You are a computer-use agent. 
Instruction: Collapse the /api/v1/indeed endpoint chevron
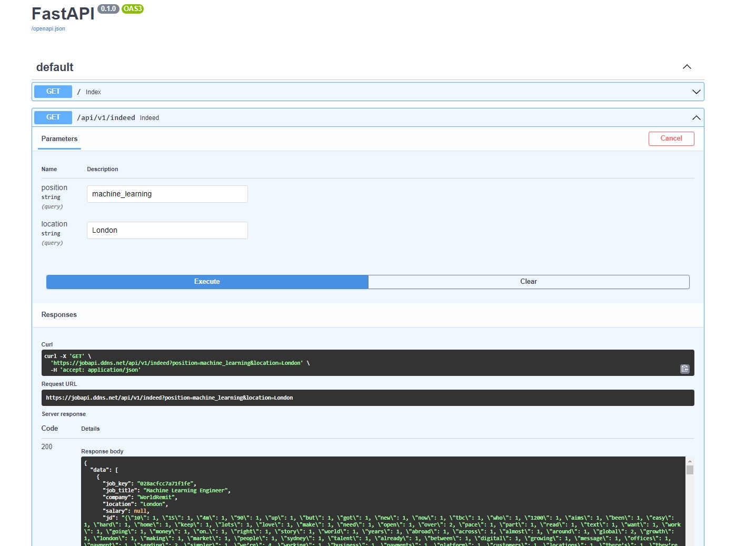click(x=696, y=117)
